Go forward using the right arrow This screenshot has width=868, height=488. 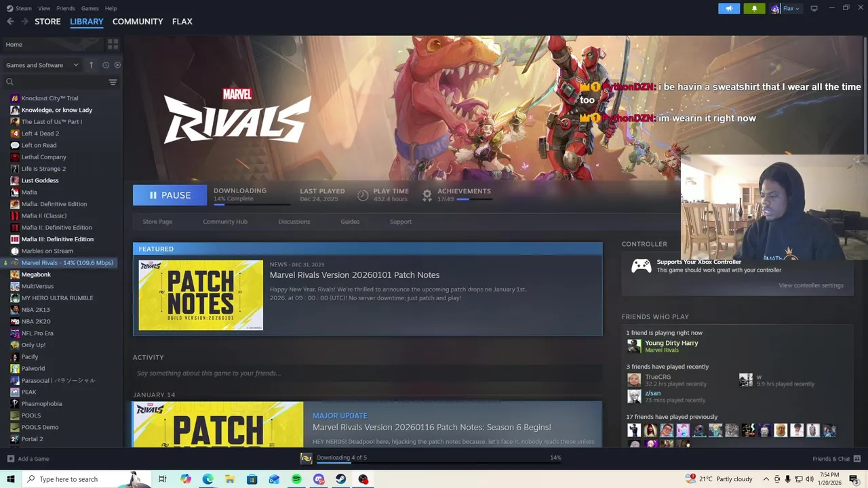[x=24, y=22]
